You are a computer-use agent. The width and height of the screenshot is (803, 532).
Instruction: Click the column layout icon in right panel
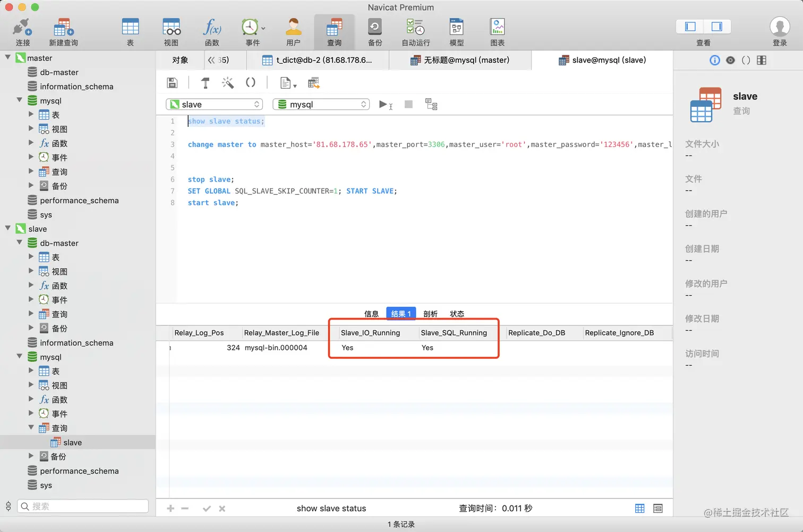762,61
